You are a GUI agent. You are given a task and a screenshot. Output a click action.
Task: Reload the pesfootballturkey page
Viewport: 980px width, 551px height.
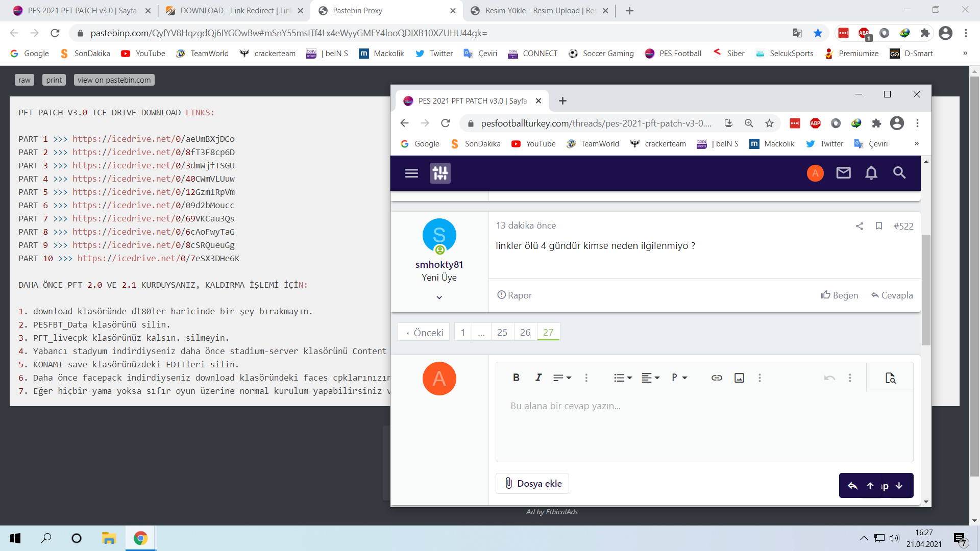[446, 123]
